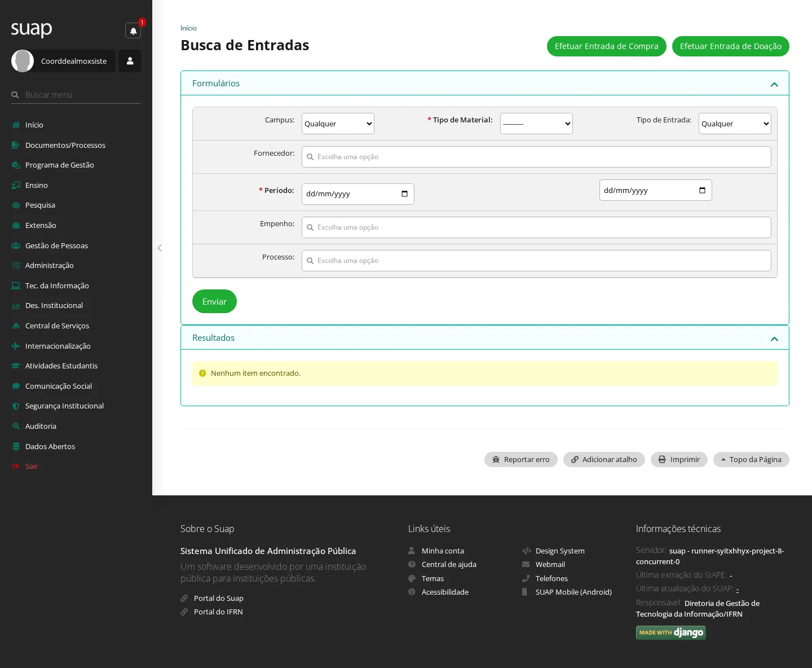This screenshot has width=812, height=668.
Task: Open the Tipo de Material dropdown
Action: tap(536, 124)
